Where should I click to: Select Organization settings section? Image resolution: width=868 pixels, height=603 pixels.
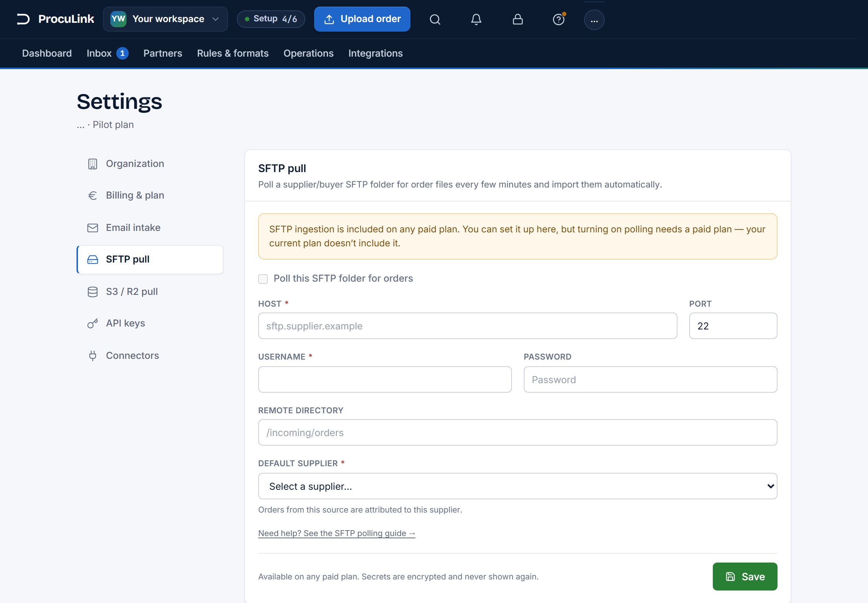click(150, 164)
